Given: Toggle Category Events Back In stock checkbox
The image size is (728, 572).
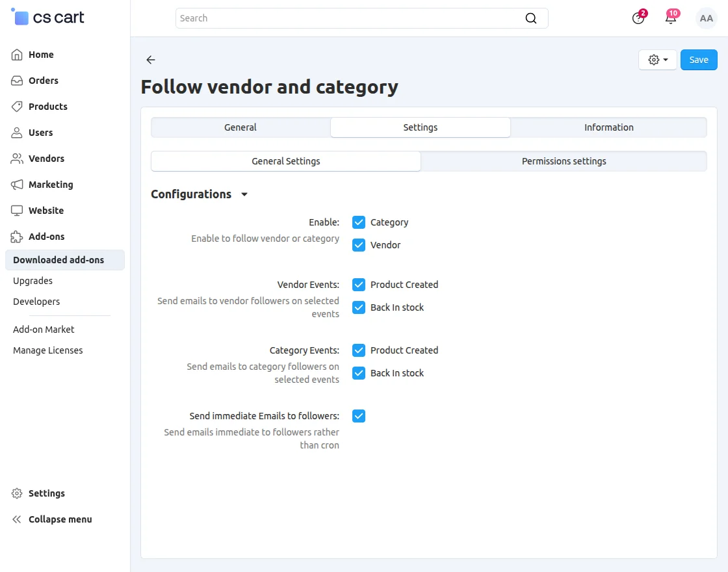Looking at the screenshot, I should coord(358,372).
